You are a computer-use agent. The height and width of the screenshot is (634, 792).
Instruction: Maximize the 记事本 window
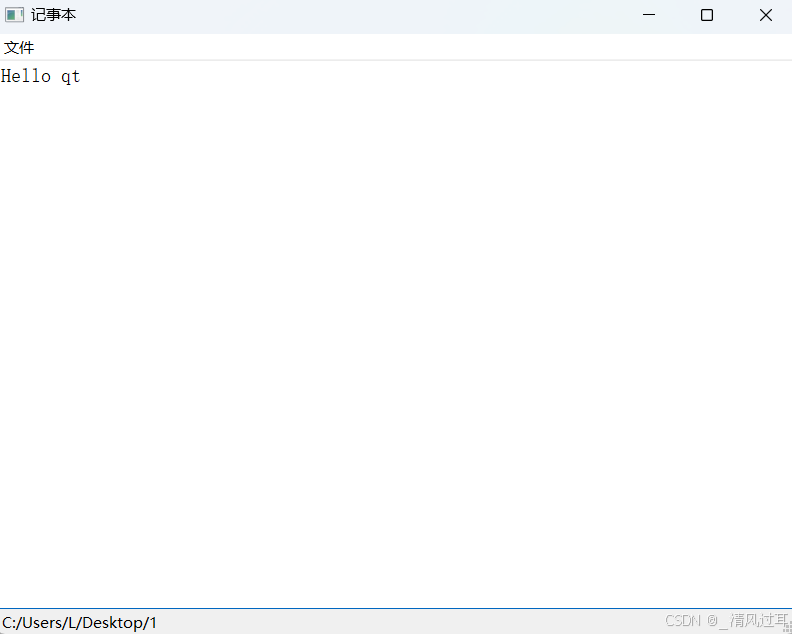[707, 15]
